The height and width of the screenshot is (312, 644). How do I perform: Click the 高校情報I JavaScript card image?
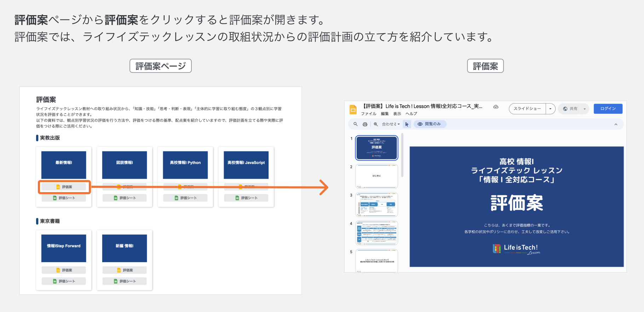(x=246, y=165)
